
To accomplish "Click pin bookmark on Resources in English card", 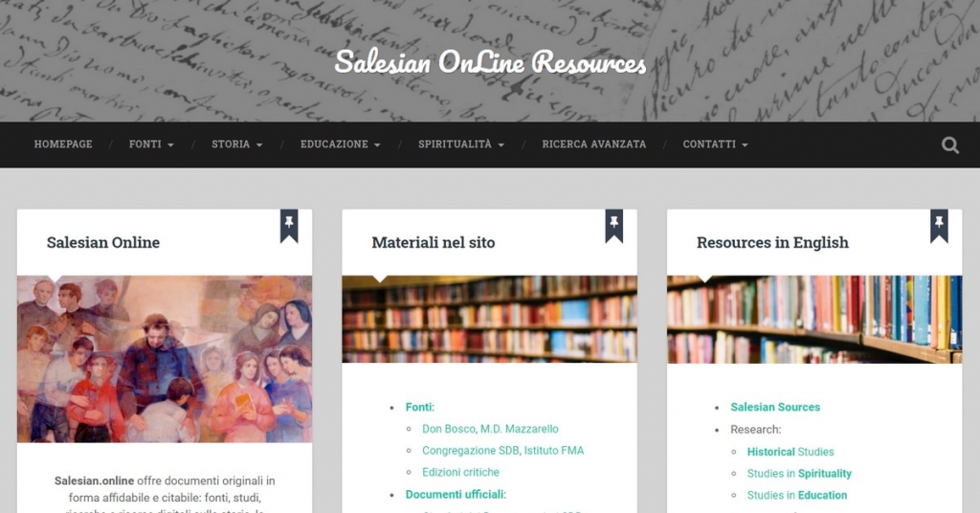I will tap(939, 226).
